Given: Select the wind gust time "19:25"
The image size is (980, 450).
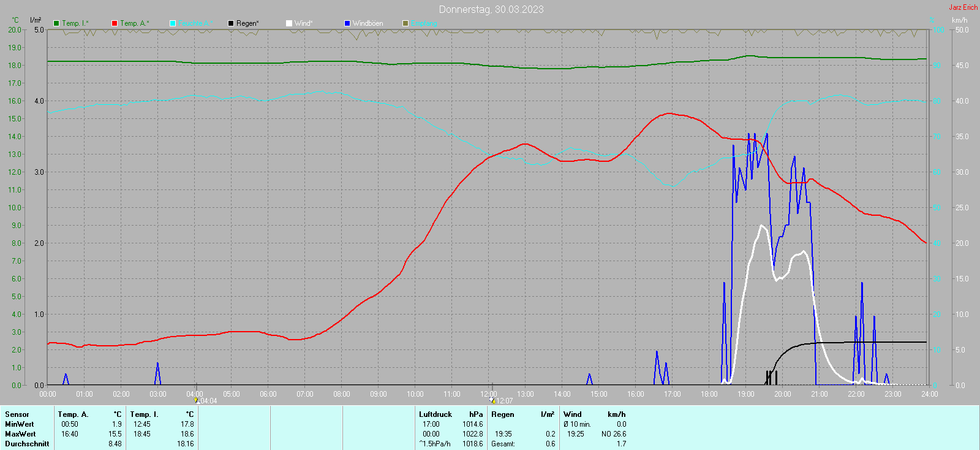Looking at the screenshot, I should (x=576, y=434).
